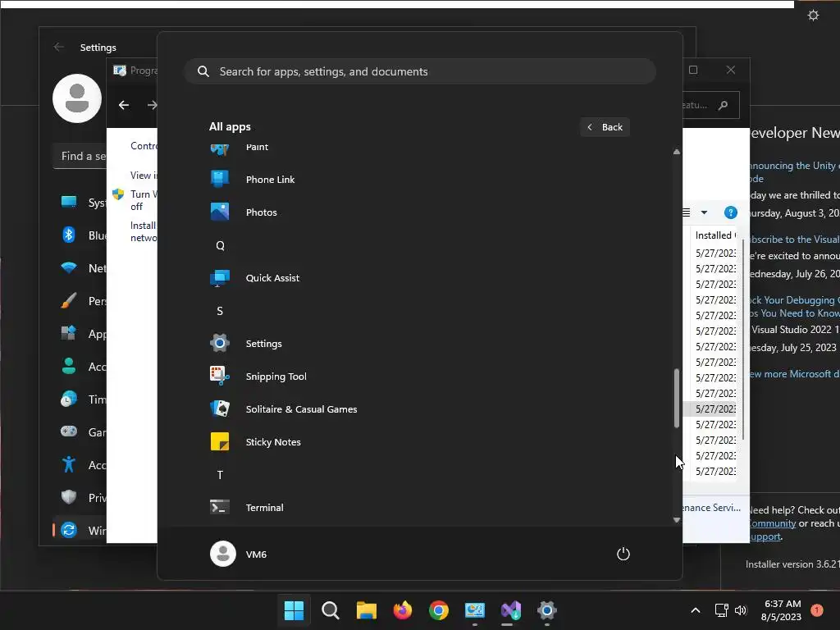Screen dimensions: 840x630
Task: Open File Explorer from the taskbar
Action: (367, 610)
